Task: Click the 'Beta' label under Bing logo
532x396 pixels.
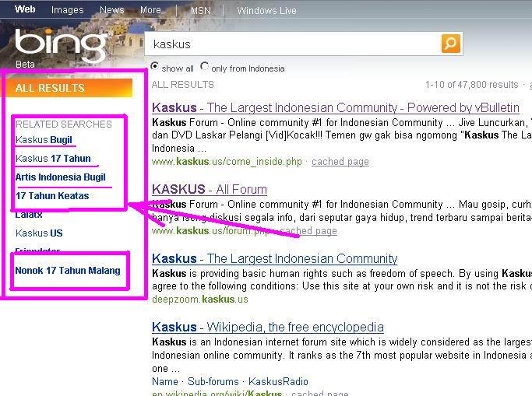Action: [x=25, y=65]
